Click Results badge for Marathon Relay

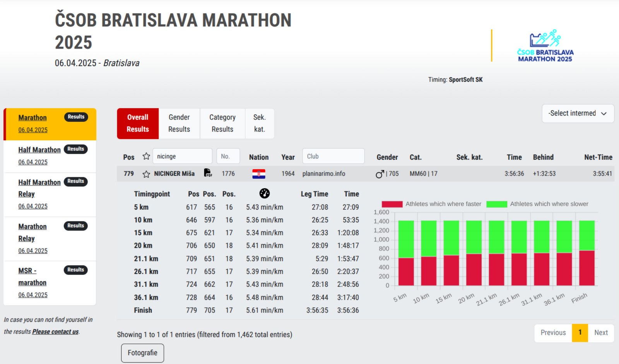coord(76,226)
